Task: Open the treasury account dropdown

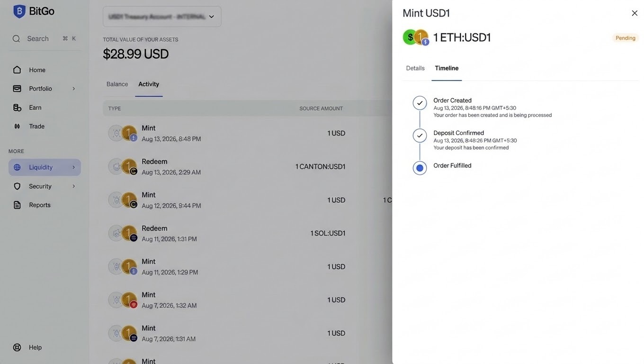Action: tap(162, 17)
